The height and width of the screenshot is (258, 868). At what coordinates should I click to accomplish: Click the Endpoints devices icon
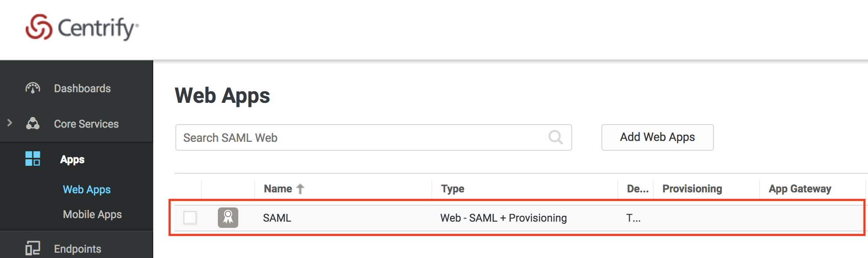(x=33, y=248)
